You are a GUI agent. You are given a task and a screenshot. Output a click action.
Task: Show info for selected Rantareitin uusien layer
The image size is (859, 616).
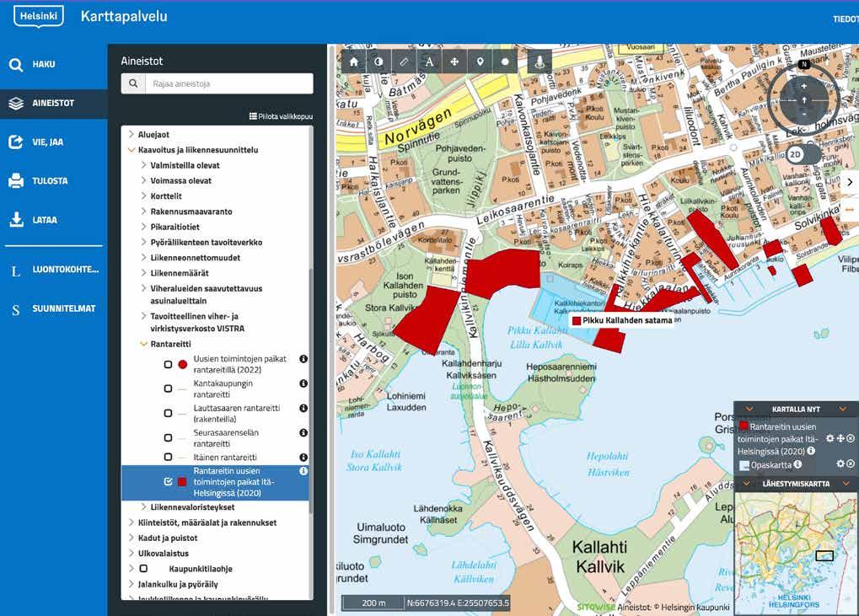pyautogui.click(x=303, y=471)
